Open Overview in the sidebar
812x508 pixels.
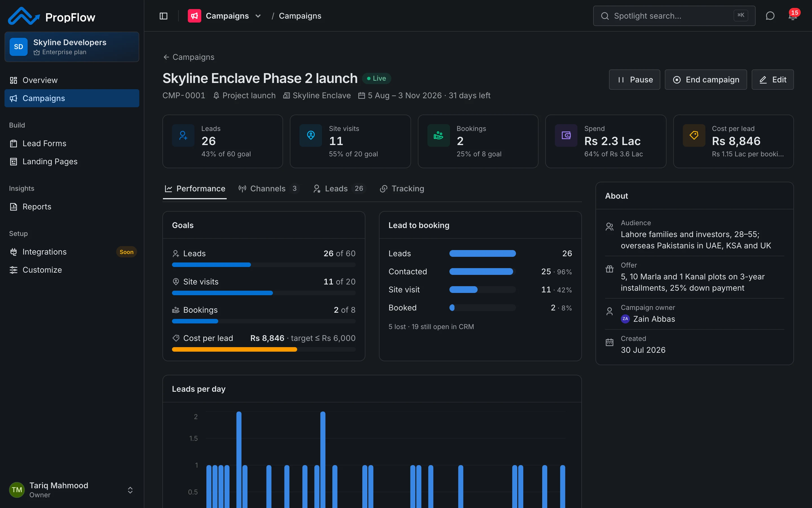point(72,80)
